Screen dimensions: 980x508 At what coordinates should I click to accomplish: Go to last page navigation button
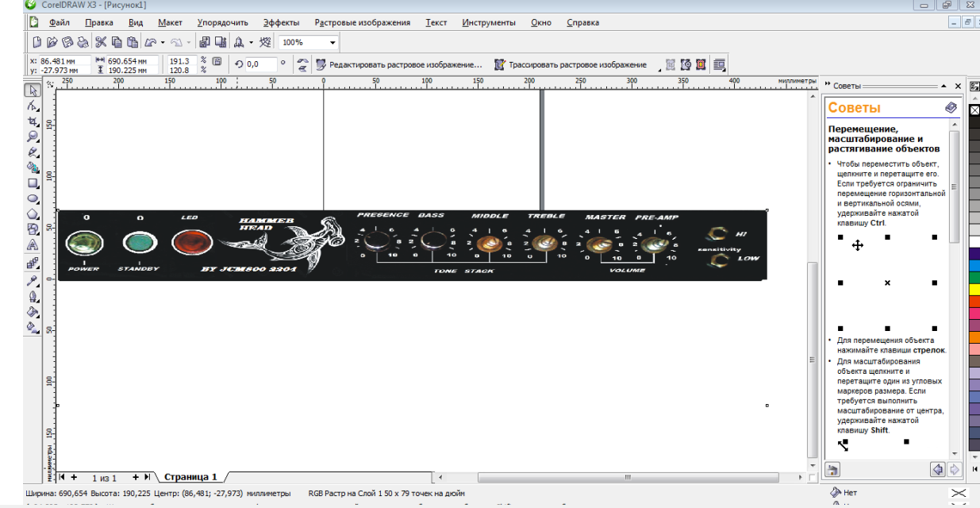click(x=148, y=477)
